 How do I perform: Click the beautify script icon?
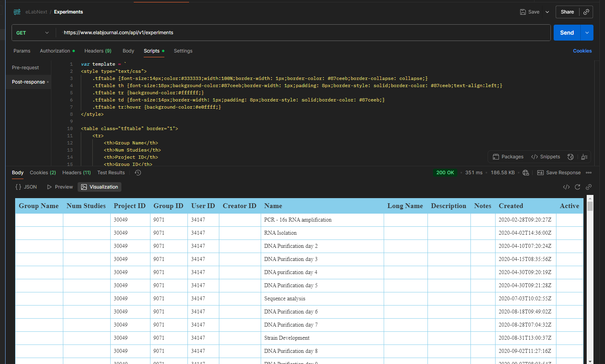[584, 157]
